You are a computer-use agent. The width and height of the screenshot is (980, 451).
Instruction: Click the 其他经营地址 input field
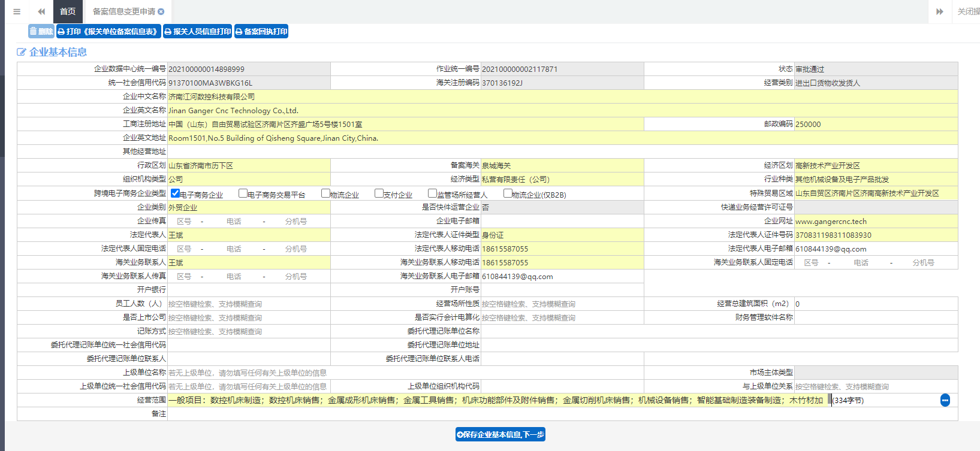point(563,152)
